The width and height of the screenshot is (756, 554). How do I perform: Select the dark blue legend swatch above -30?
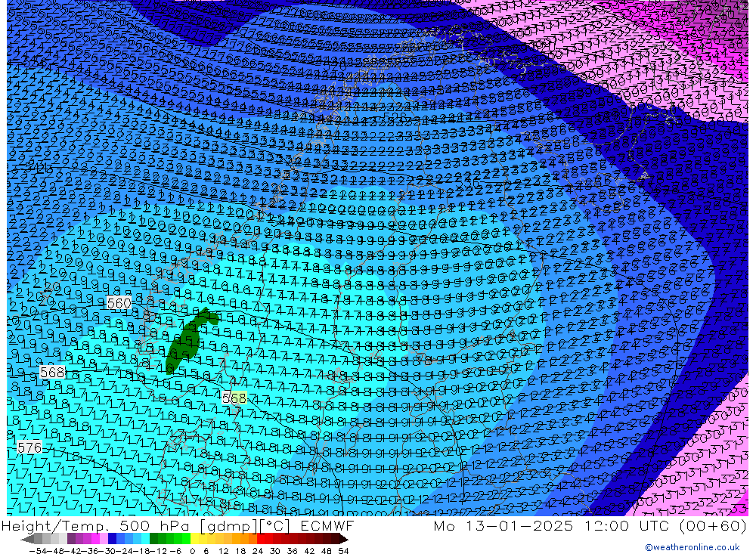tap(113, 540)
